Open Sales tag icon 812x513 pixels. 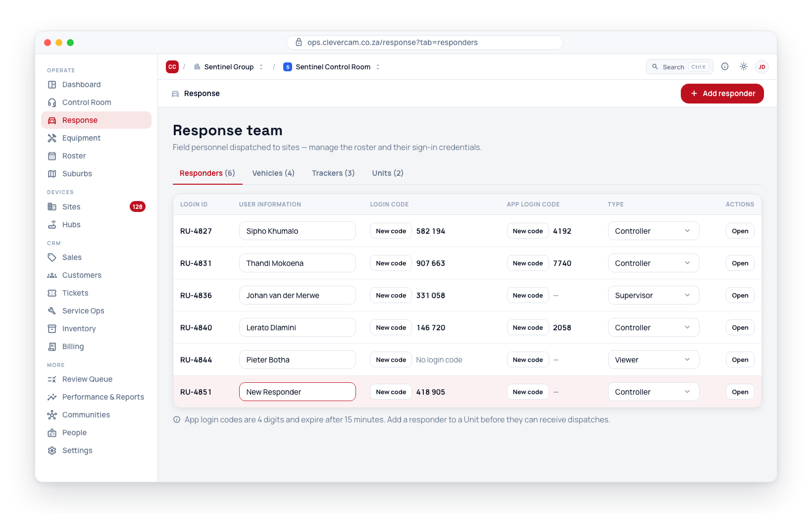52,257
